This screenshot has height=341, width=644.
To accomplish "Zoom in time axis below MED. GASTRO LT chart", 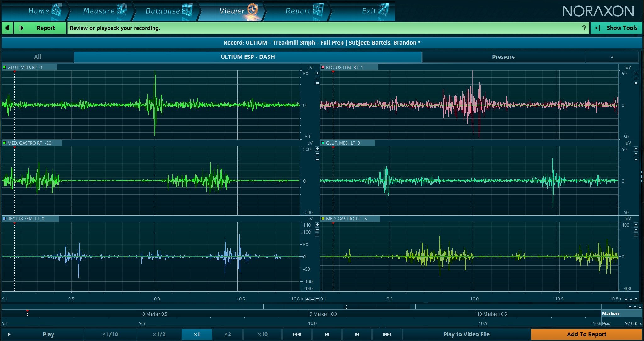I will [x=626, y=299].
